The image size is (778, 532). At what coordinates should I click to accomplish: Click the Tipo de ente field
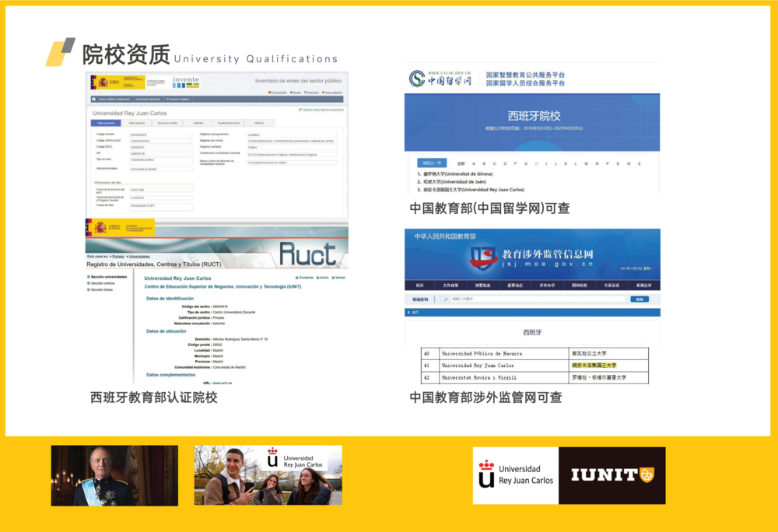pos(160,161)
